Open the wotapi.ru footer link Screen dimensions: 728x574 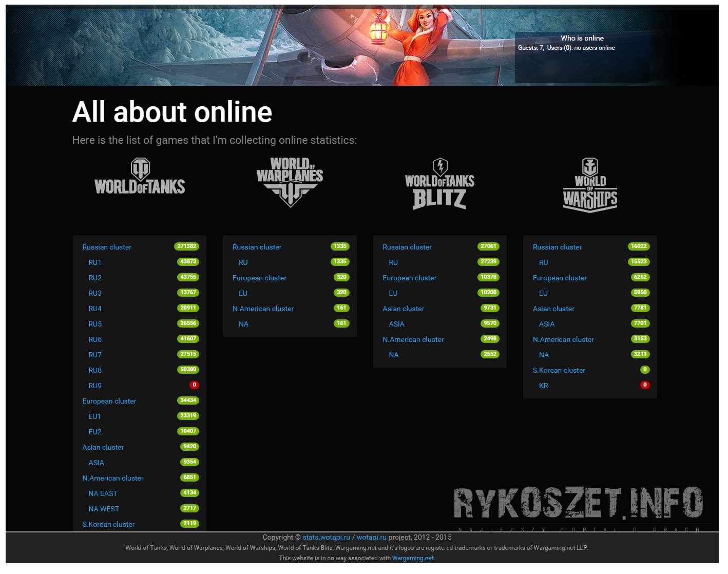(x=371, y=538)
